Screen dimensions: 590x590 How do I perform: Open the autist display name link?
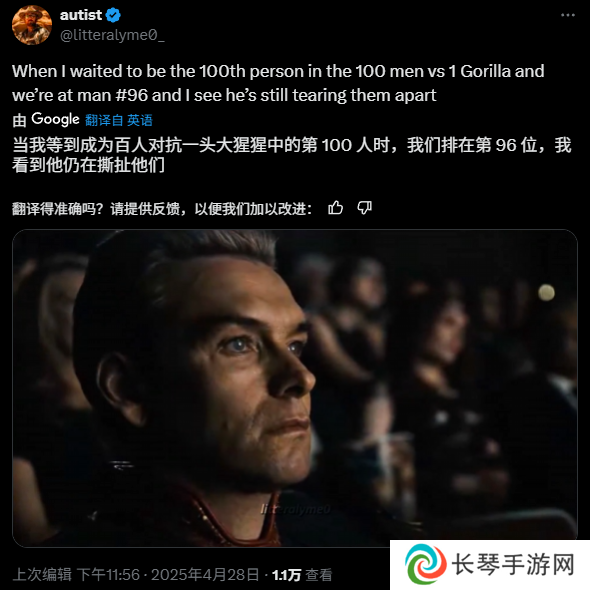(81, 15)
